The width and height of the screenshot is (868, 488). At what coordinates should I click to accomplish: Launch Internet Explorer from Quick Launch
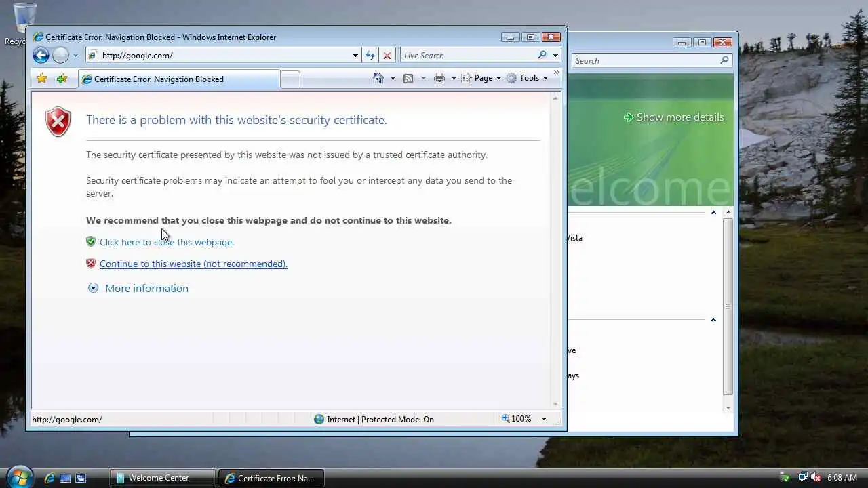(50, 478)
